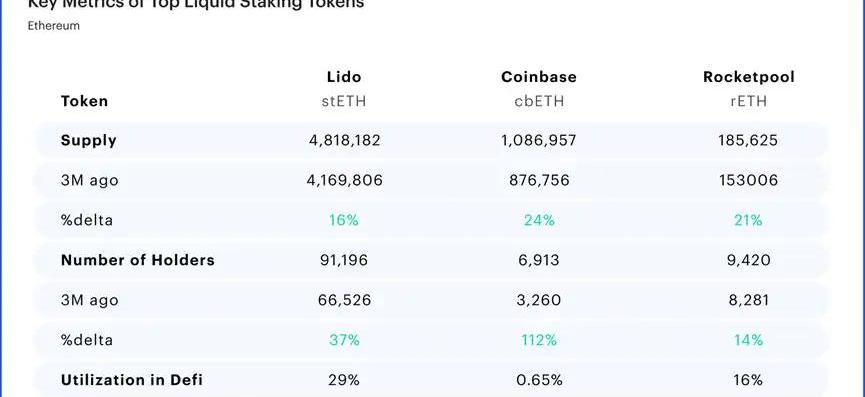Click the Utilization in Defi row label

(132, 379)
